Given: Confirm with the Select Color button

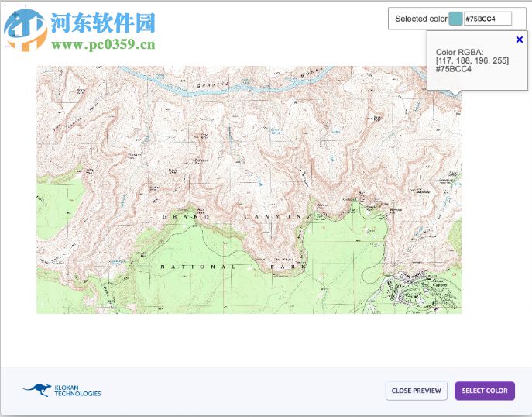Looking at the screenshot, I should click(485, 391).
